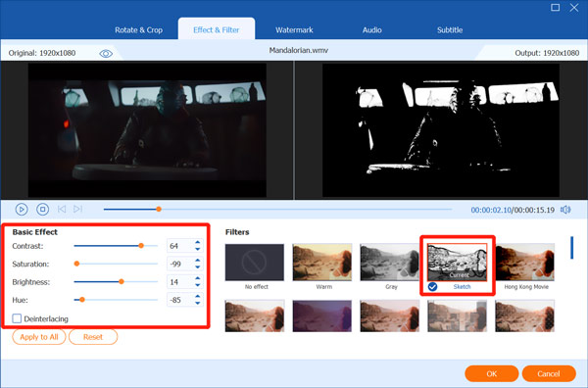Click the filters list scrollbar
588x388 pixels.
tap(572, 248)
